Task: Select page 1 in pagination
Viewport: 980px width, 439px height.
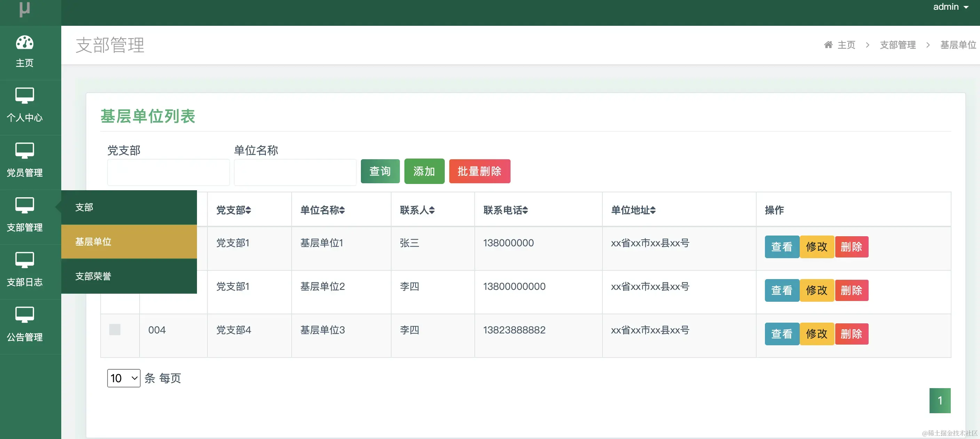Action: pos(940,401)
